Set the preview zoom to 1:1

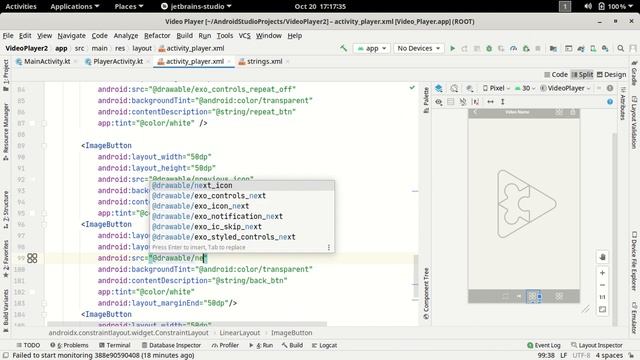point(602,297)
